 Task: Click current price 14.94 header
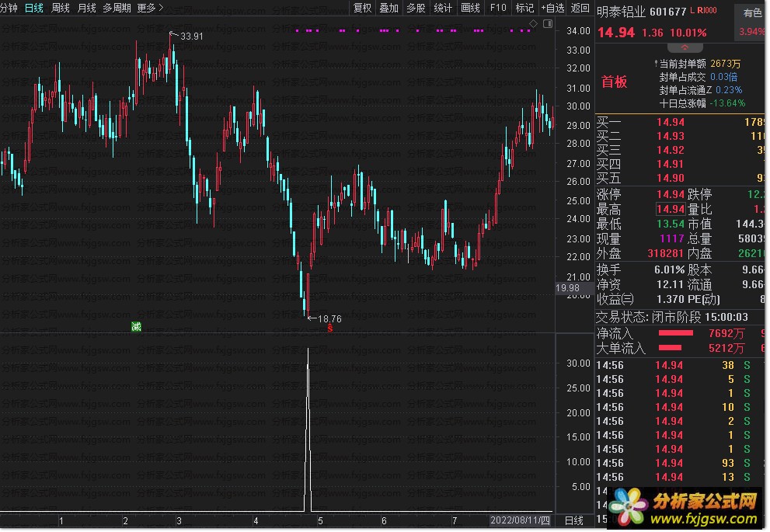coord(616,33)
